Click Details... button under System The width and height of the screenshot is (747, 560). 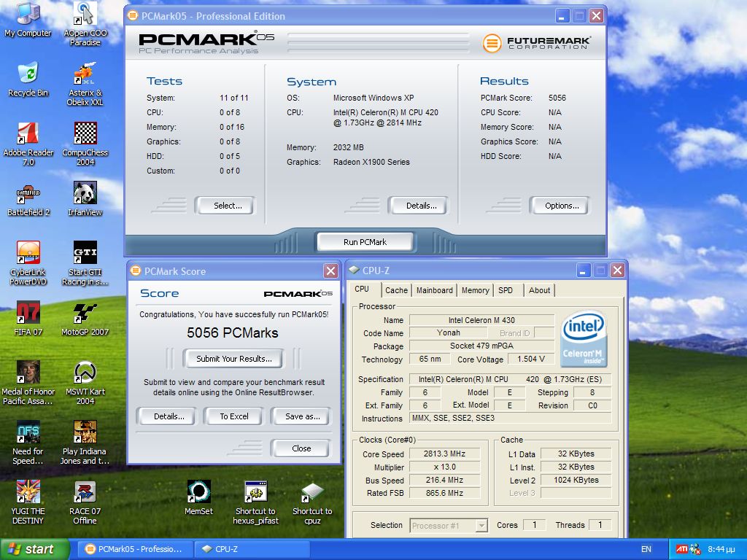tap(418, 206)
